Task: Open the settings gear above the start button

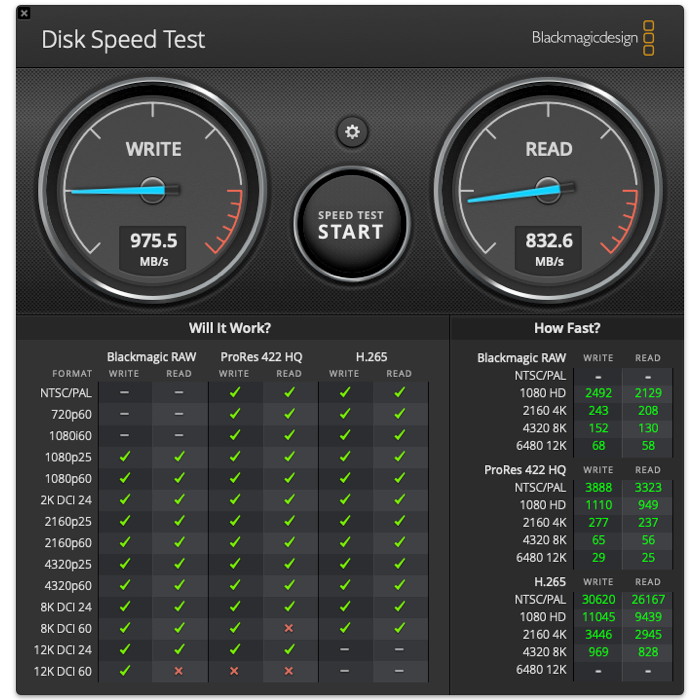Action: (x=351, y=132)
